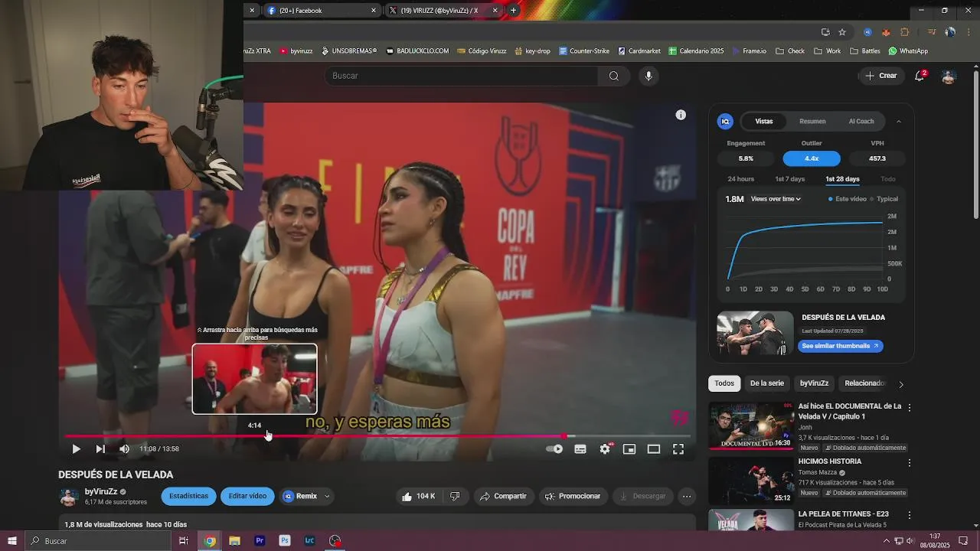Select the 1st 7 days range

(x=789, y=179)
